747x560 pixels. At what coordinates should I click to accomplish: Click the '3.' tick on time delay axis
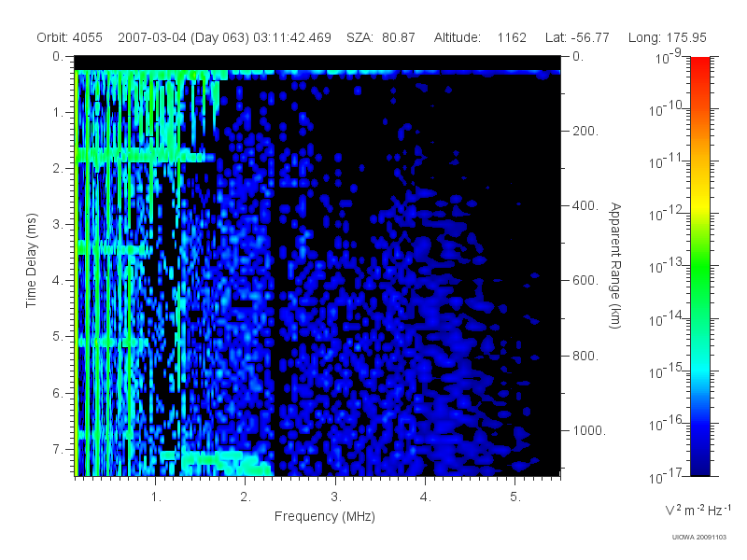pos(58,224)
